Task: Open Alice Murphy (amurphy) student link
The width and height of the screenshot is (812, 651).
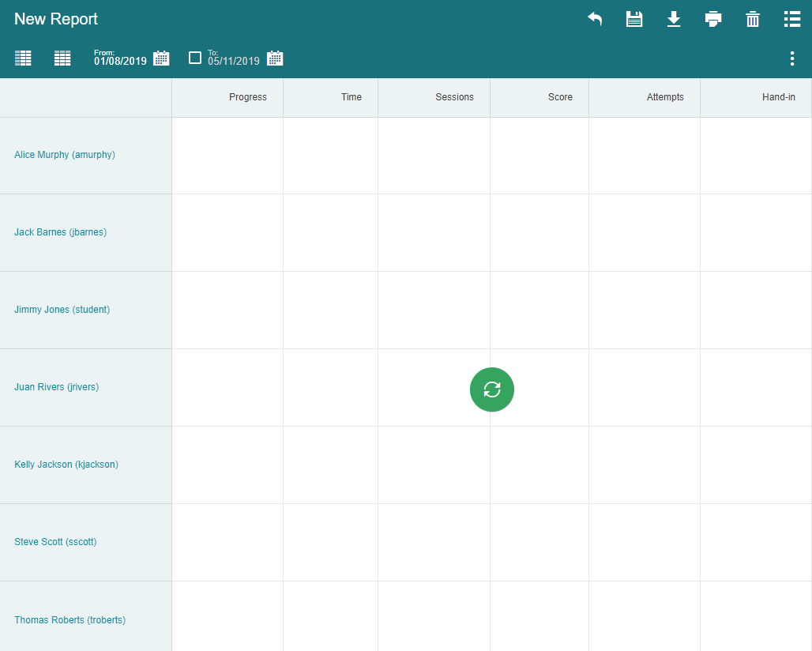Action: [x=65, y=155]
